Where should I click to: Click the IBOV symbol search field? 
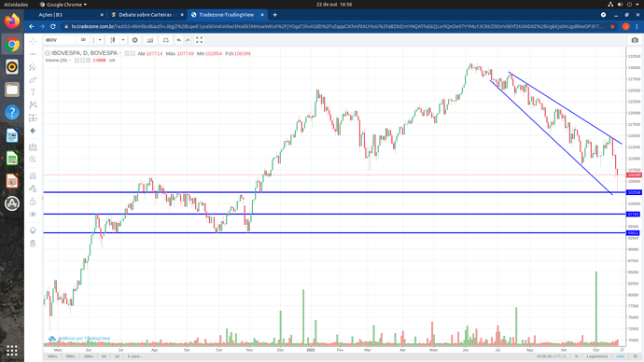coord(61,40)
